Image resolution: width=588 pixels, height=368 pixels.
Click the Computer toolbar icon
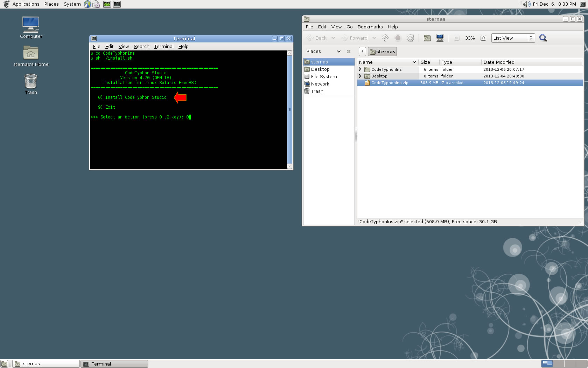(x=440, y=38)
